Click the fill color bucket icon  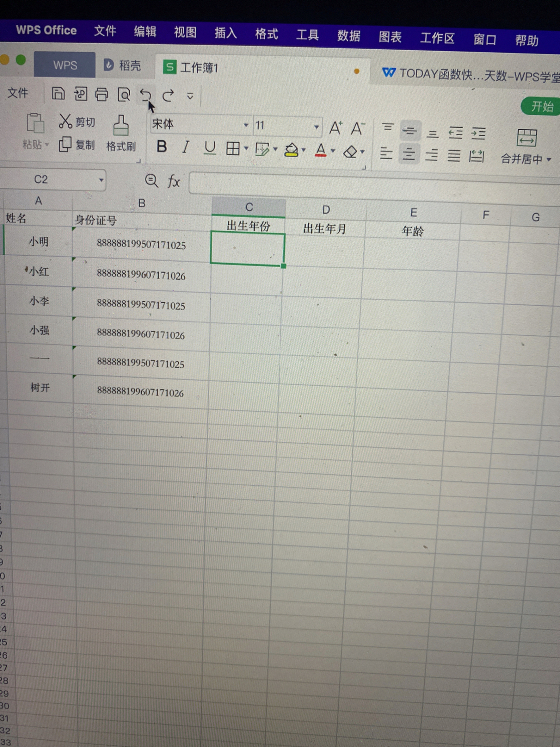pos(291,150)
